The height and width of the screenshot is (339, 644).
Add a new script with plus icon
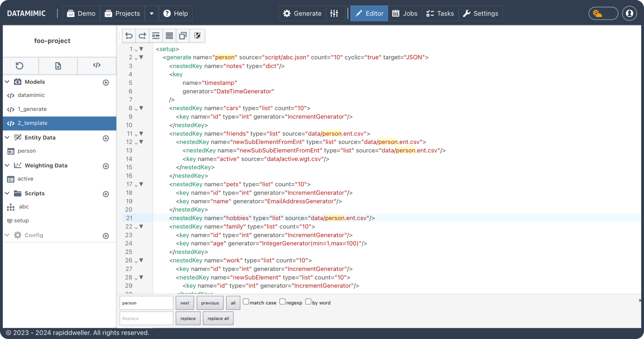click(x=106, y=194)
